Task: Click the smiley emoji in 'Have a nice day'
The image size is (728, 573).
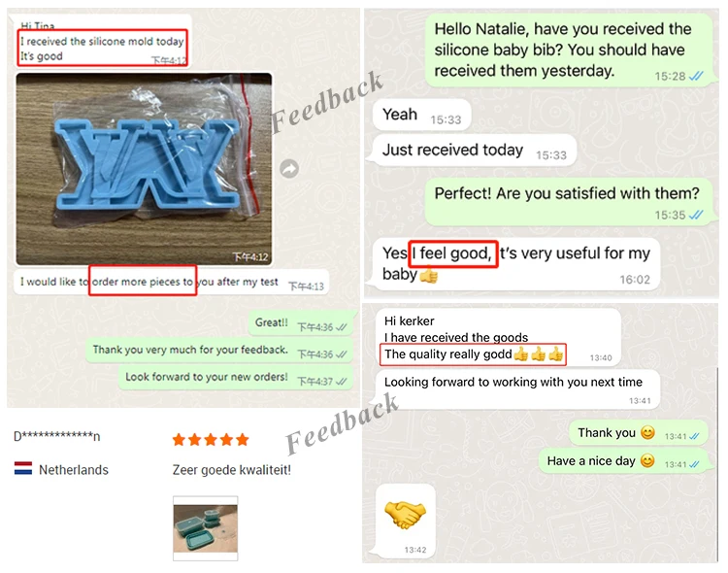Action: (x=647, y=460)
